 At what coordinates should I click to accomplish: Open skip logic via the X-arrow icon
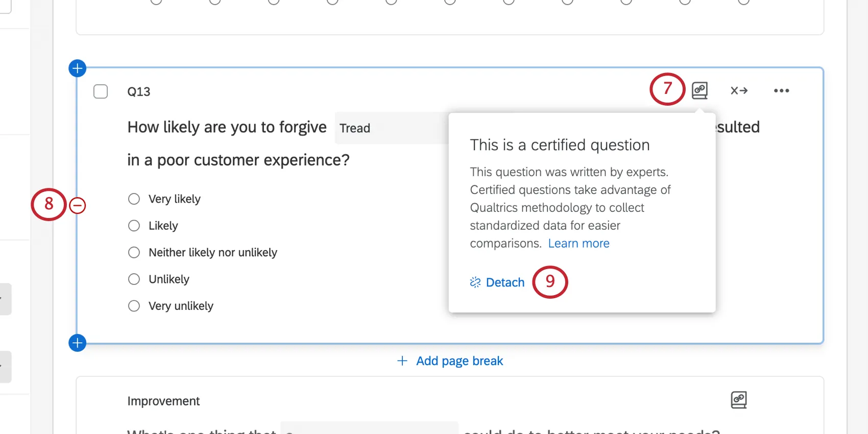(x=739, y=90)
